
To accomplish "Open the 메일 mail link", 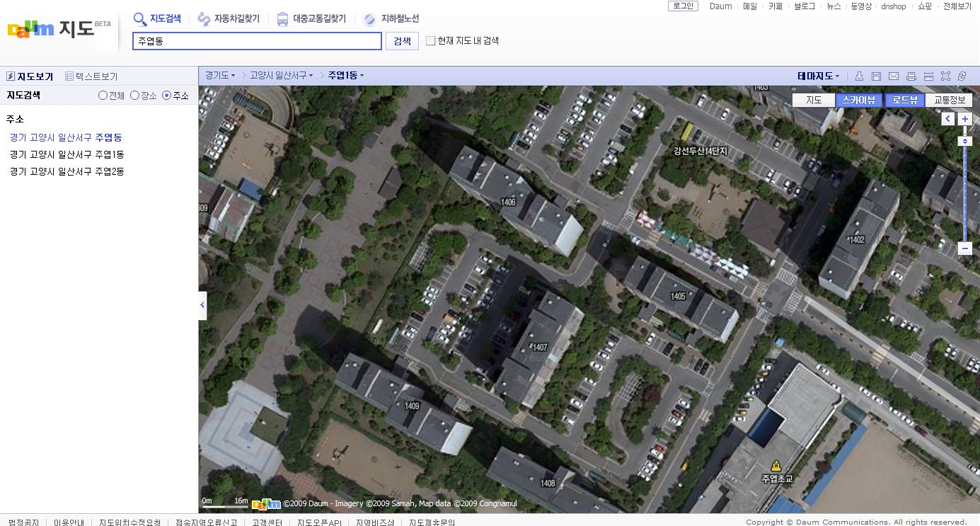I will [x=750, y=6].
